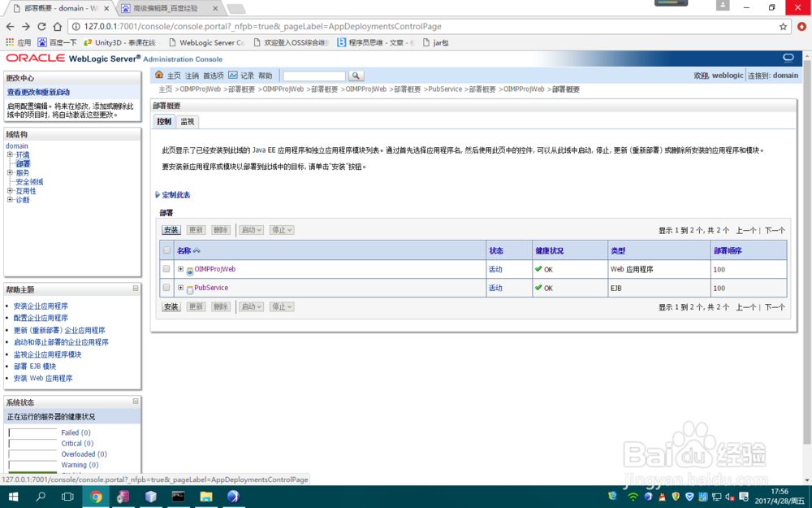Click 注销 in the console toolbar
The image size is (812, 508).
pos(192,76)
